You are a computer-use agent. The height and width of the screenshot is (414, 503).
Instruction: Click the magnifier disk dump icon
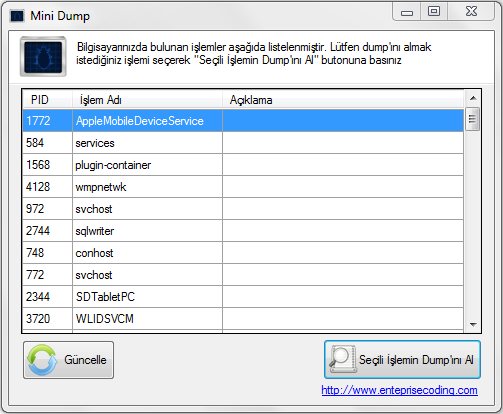click(x=342, y=359)
